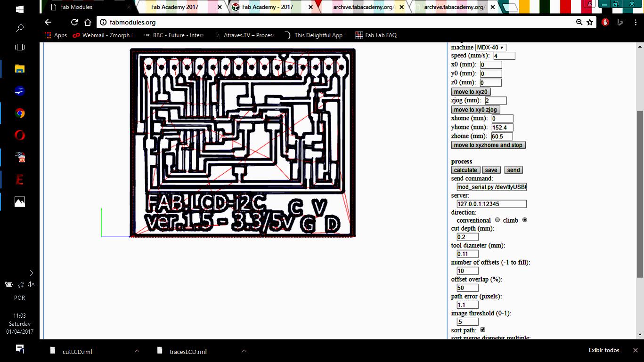This screenshot has width=644, height=362.
Task: Focus the send command field
Action: [x=491, y=187]
